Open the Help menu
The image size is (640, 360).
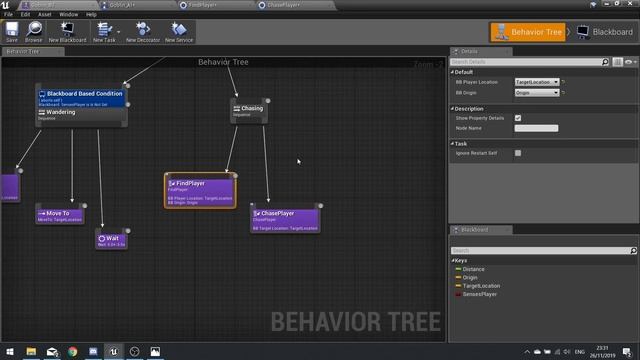91,14
